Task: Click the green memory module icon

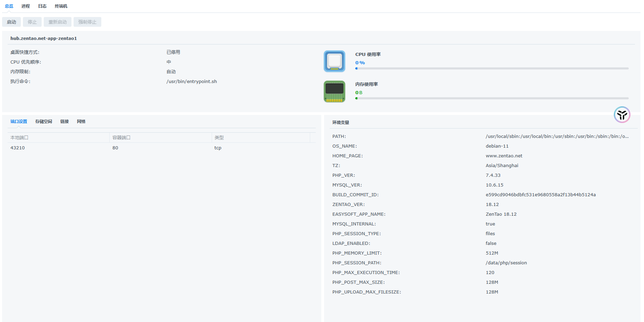Action: click(334, 91)
